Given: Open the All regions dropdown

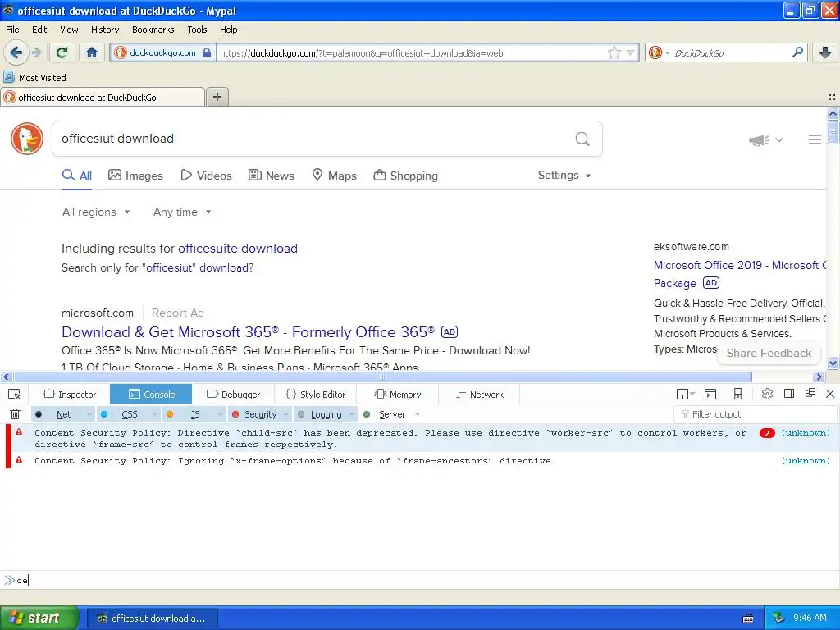Looking at the screenshot, I should (96, 212).
